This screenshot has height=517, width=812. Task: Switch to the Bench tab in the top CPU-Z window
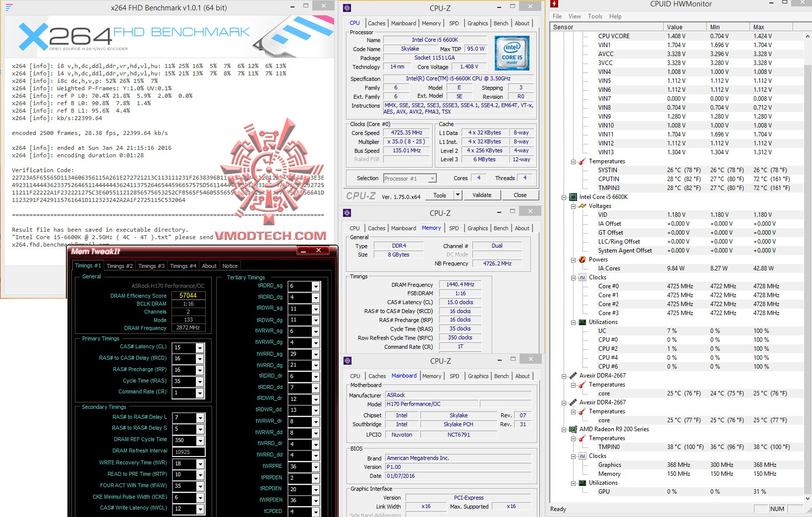(x=501, y=23)
